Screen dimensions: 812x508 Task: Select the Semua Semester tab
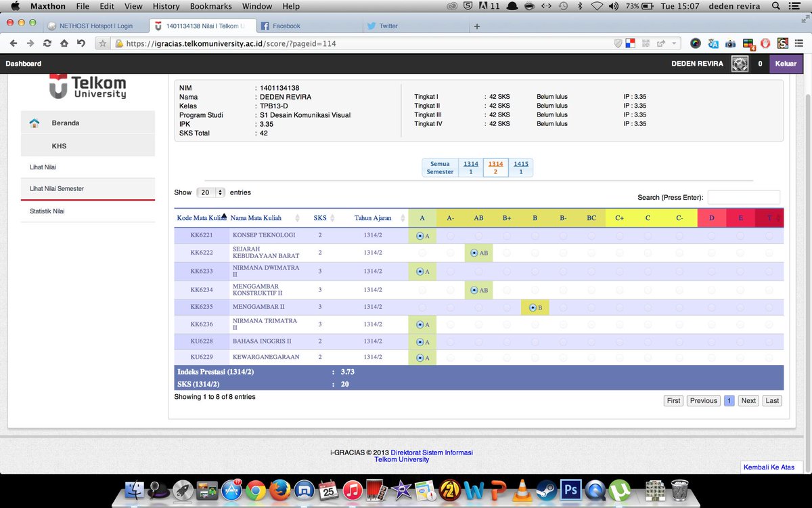click(440, 168)
